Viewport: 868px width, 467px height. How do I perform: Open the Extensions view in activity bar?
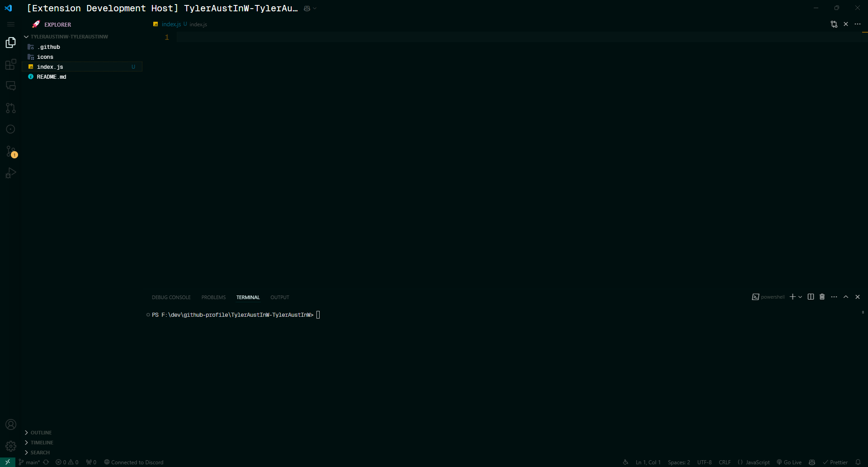[x=11, y=64]
